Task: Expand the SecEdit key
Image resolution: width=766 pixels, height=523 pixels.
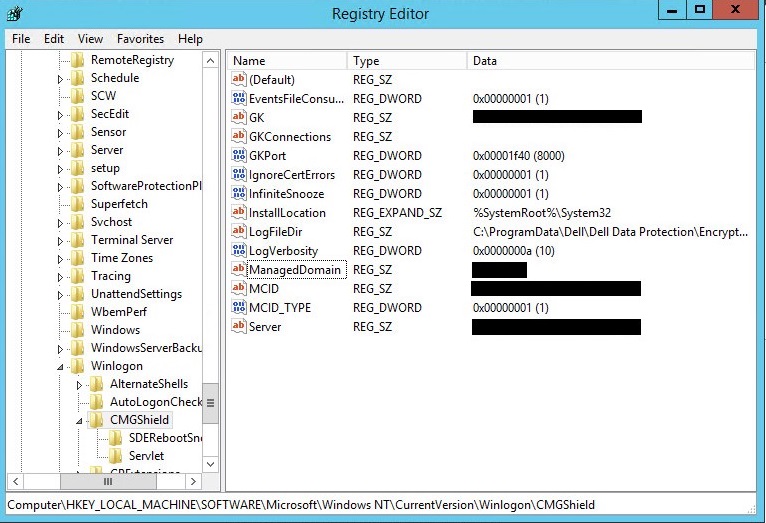Action: point(60,115)
